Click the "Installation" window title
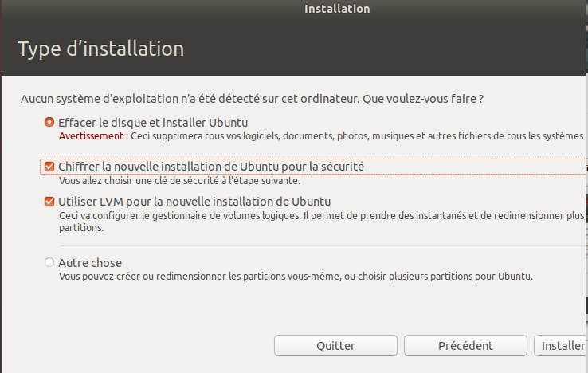 click(x=337, y=9)
